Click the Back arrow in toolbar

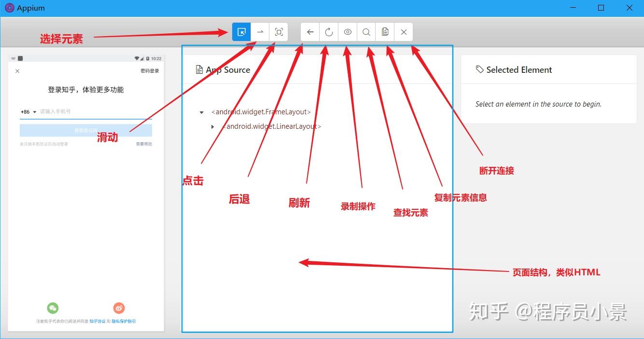tap(310, 32)
